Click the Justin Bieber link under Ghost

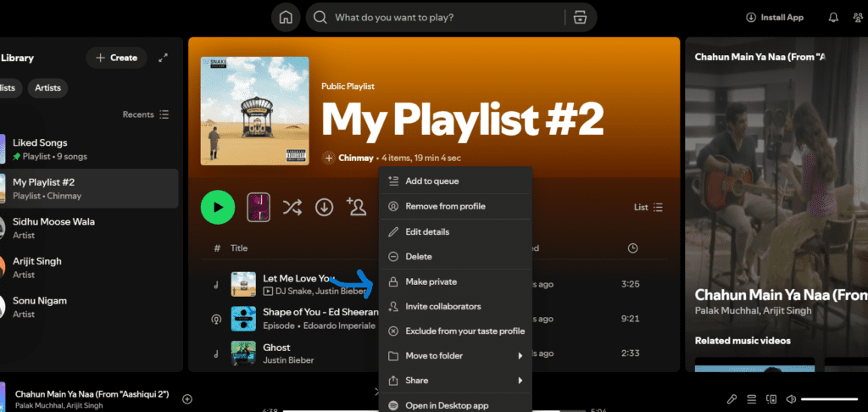(288, 360)
